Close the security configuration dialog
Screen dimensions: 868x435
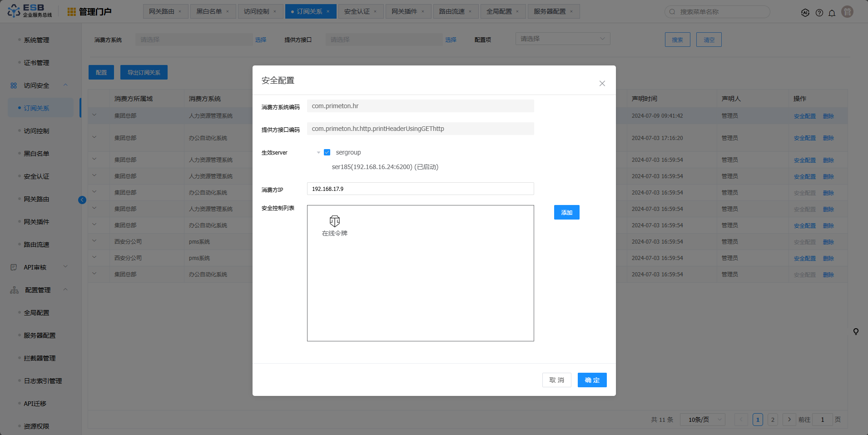602,84
